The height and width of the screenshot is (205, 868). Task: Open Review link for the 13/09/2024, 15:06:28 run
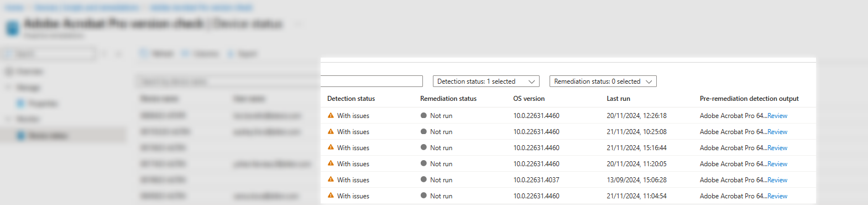pos(777,180)
